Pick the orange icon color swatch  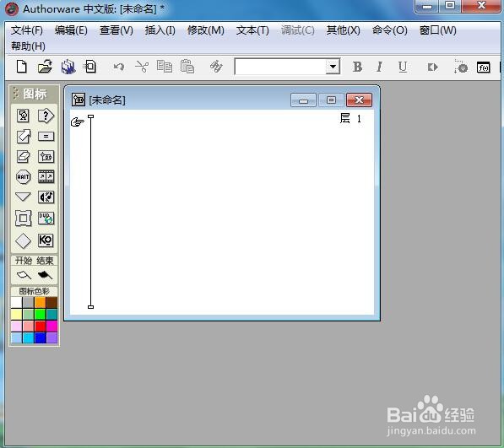[x=41, y=302]
